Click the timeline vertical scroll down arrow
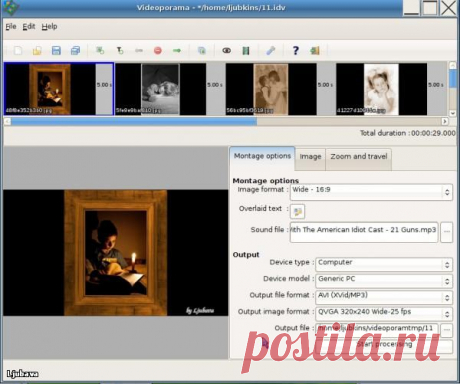 click(452, 113)
